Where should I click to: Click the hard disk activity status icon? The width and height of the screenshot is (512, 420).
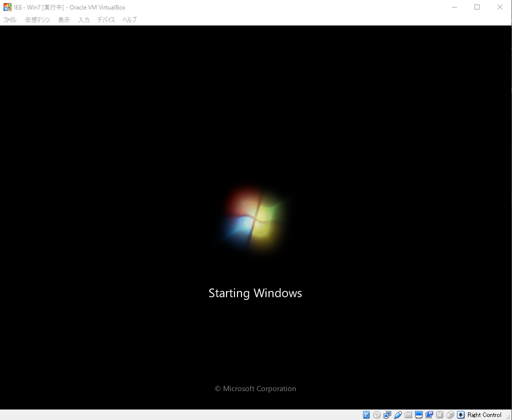pos(366,415)
